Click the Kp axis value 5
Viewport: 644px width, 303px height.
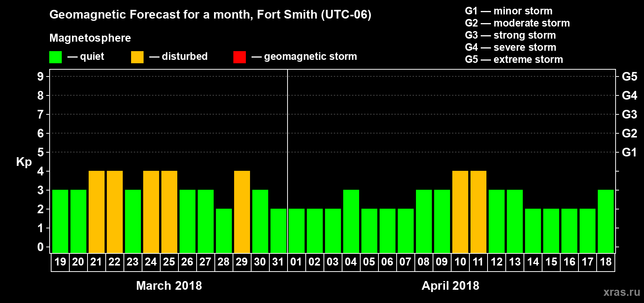coord(41,152)
